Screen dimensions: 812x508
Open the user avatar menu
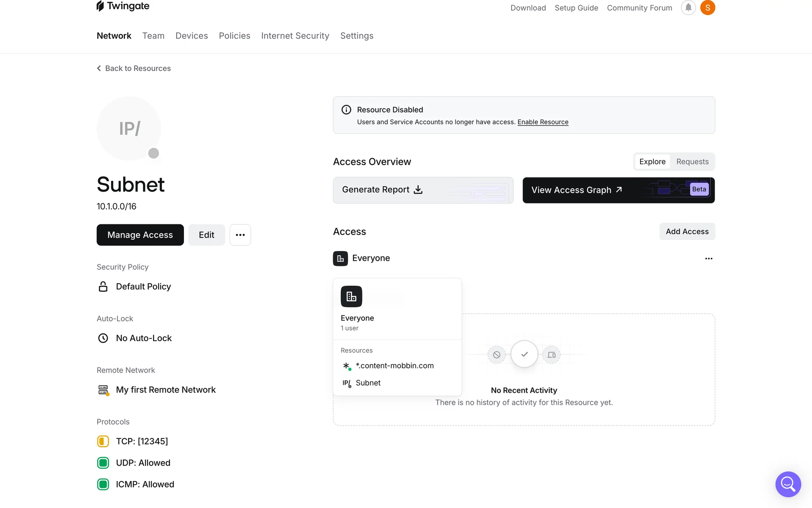[708, 8]
